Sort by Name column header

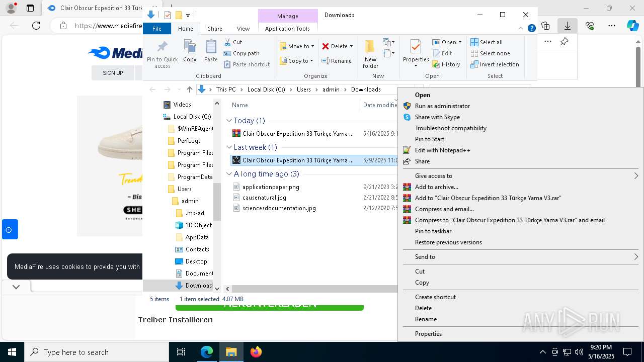tap(240, 105)
